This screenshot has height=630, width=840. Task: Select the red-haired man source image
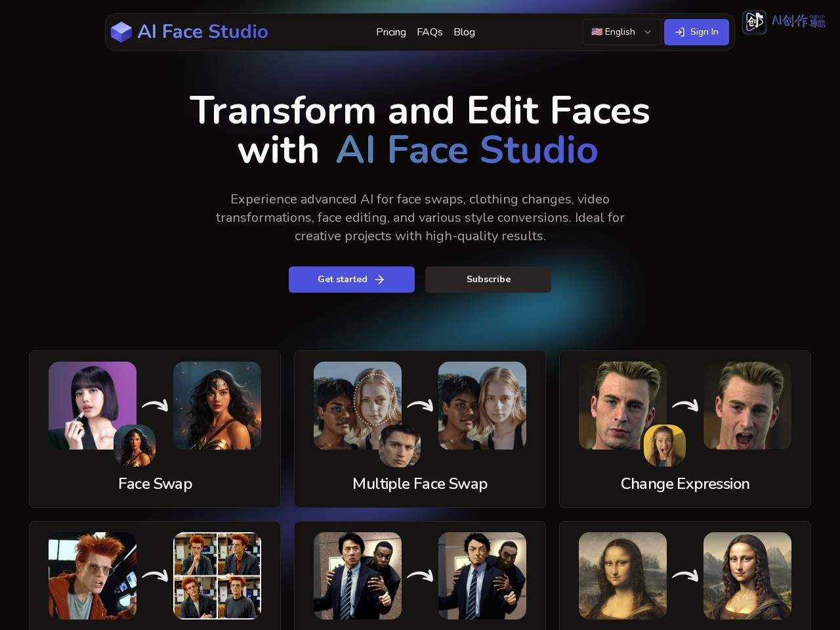pyautogui.click(x=93, y=576)
